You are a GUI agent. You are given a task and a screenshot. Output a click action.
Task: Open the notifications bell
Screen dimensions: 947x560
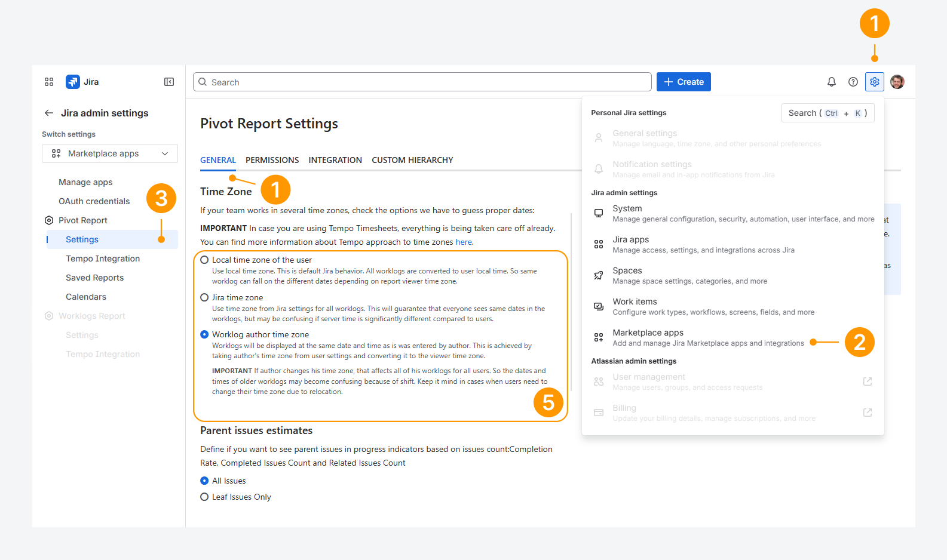[832, 82]
